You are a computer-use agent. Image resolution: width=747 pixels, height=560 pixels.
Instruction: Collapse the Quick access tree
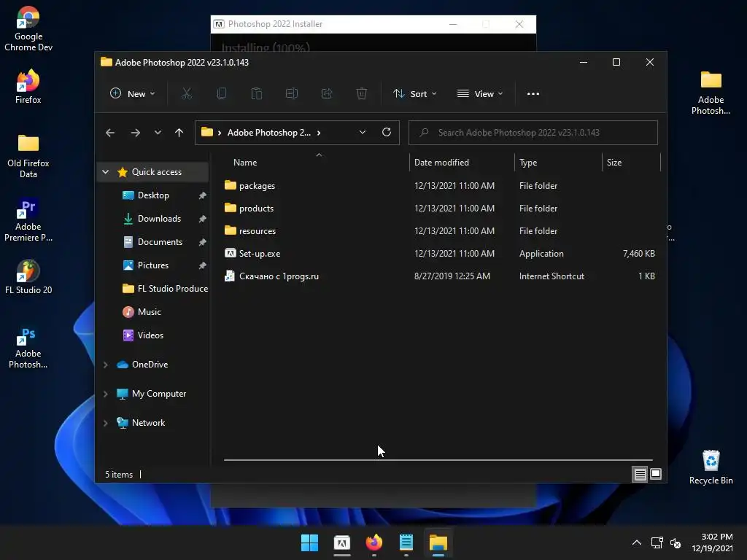[x=105, y=172]
